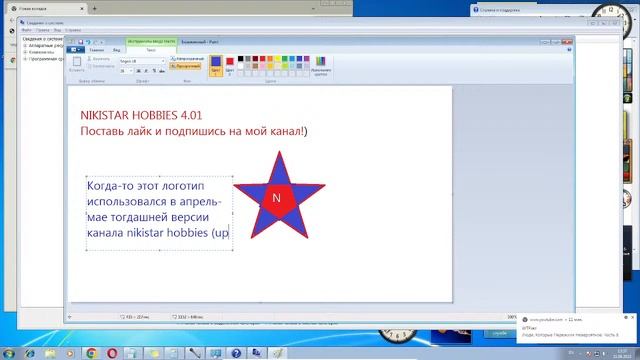
Task: Pick the yellow swatch in the palette
Action: click(x=277, y=59)
